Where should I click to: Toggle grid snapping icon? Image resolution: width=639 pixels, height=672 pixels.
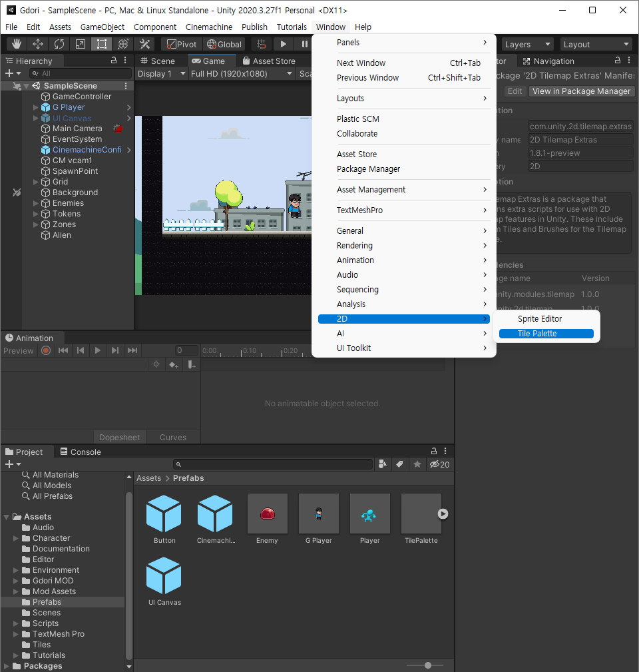point(261,44)
